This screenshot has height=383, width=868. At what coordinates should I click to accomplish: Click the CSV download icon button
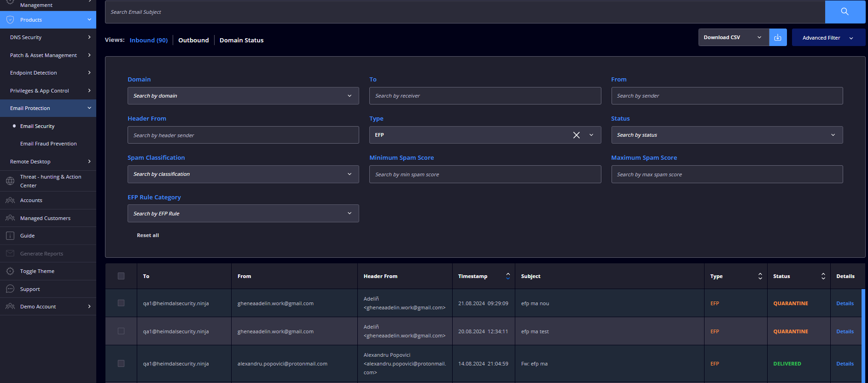pos(778,37)
